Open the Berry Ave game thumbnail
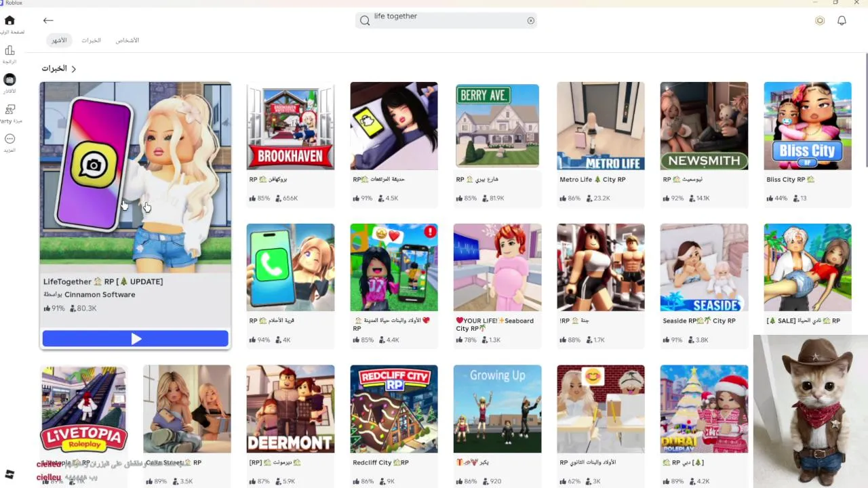 (498, 126)
